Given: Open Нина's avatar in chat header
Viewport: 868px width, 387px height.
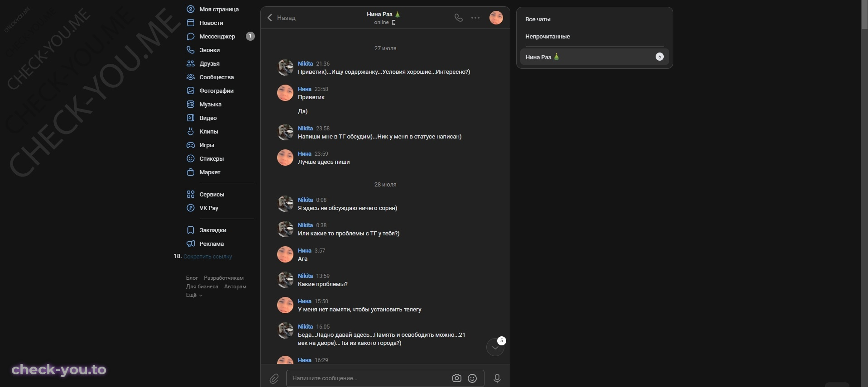Looking at the screenshot, I should [x=496, y=18].
